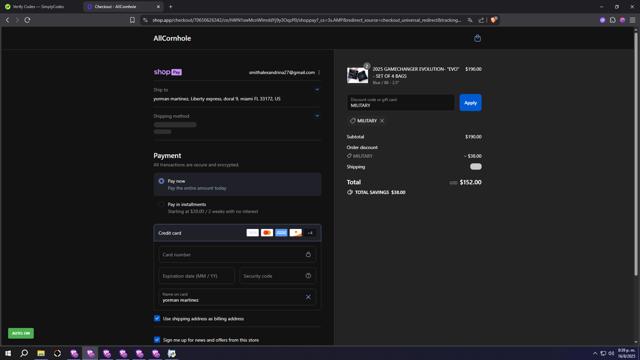
Task: Click the 2025 Gamechanger Evolution product title
Action: 416,72
